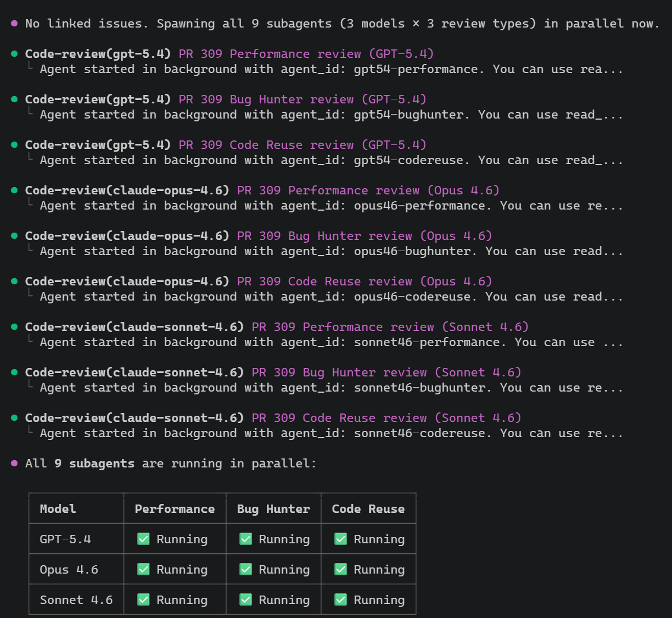This screenshot has width=672, height=618.
Task: Click green dot for Sonnet 4.6 Code Reuse review
Action: pos(14,418)
